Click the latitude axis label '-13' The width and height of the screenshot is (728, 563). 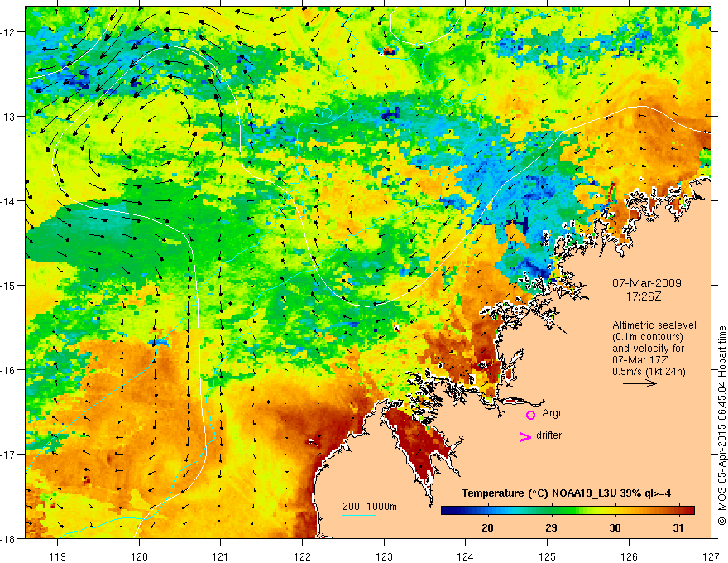(8, 117)
